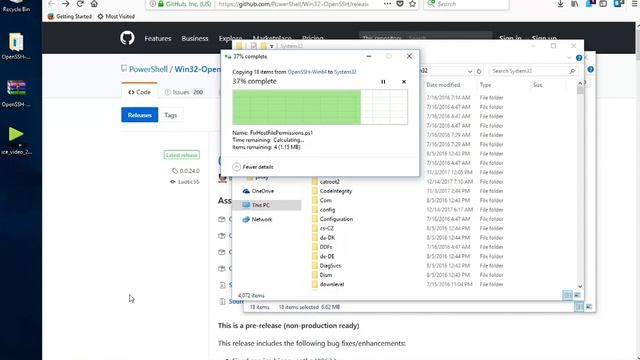Select the Configuration folder
This screenshot has height=360, width=640.
(332, 219)
